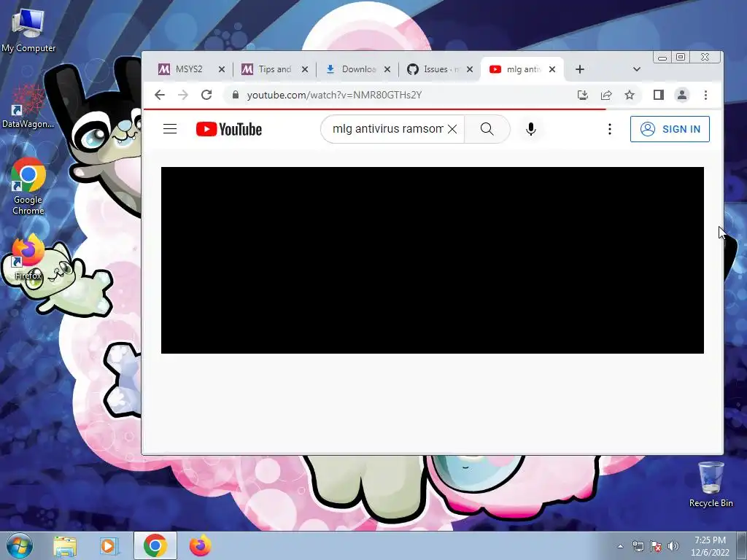
Task: Close the mlg anti YouTube tab
Action: tap(552, 69)
